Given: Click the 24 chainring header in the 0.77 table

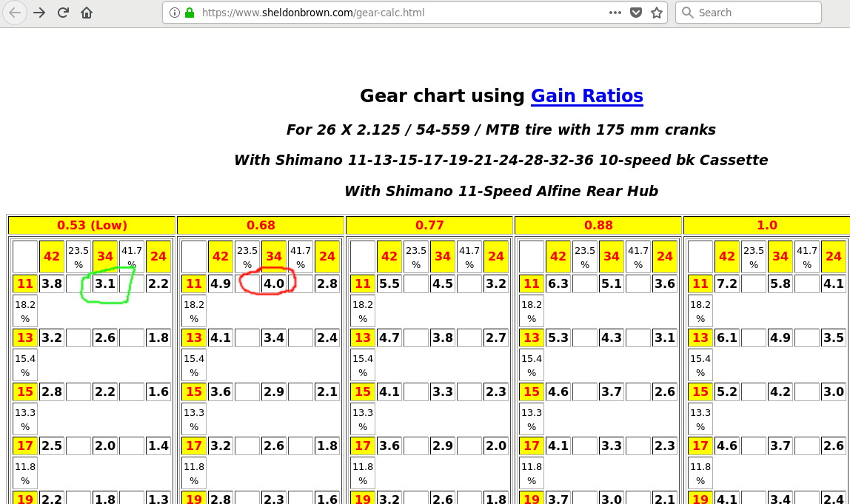Looking at the screenshot, I should [496, 256].
